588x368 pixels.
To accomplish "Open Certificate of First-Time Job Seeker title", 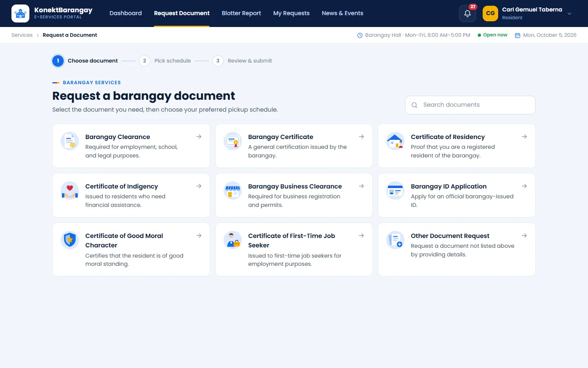I will 292,240.
